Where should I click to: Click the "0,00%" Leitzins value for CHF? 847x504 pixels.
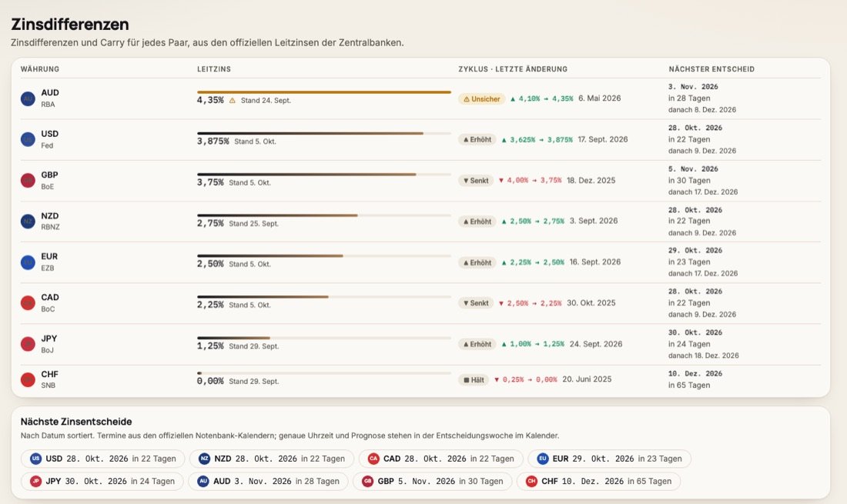tap(210, 381)
